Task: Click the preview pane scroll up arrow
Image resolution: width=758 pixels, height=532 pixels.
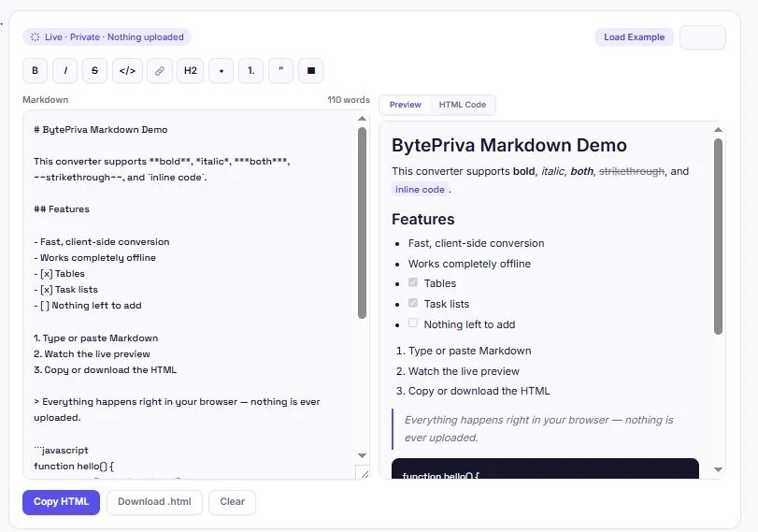Action: click(x=719, y=130)
